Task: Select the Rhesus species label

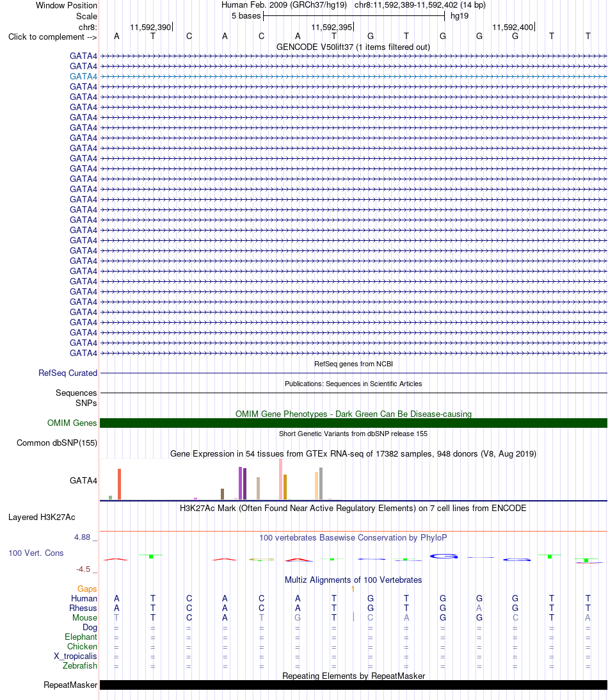Action: click(83, 608)
